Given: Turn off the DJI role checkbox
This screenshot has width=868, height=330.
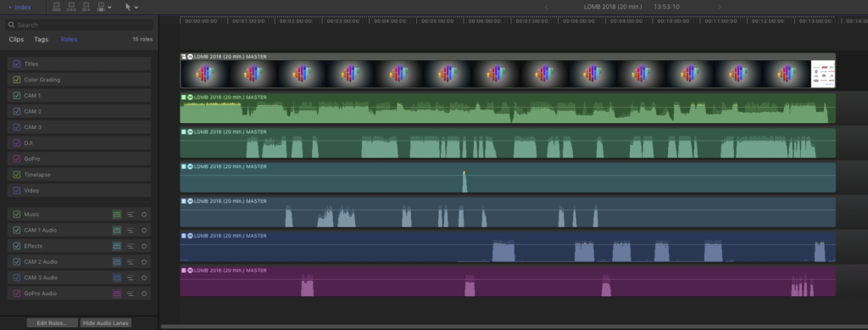Looking at the screenshot, I should pos(17,143).
